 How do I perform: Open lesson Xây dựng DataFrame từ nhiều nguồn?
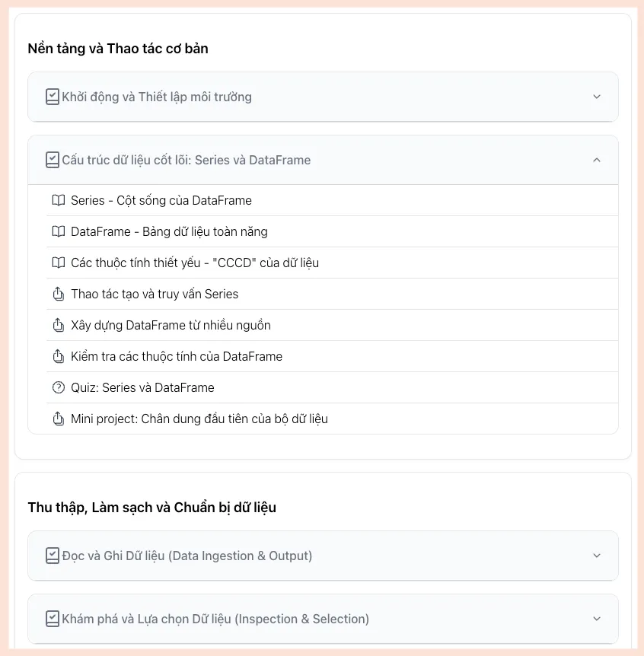coord(171,326)
